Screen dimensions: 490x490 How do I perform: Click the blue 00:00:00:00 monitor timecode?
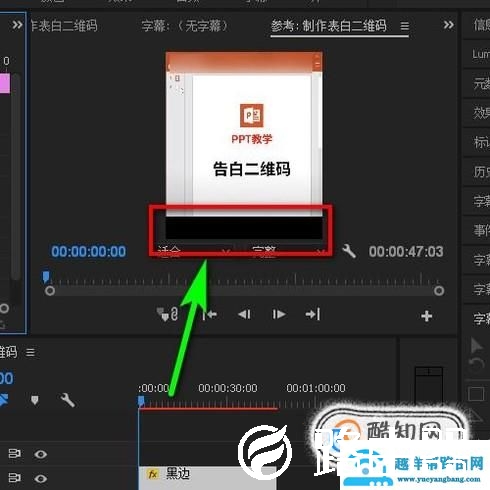[x=89, y=251]
